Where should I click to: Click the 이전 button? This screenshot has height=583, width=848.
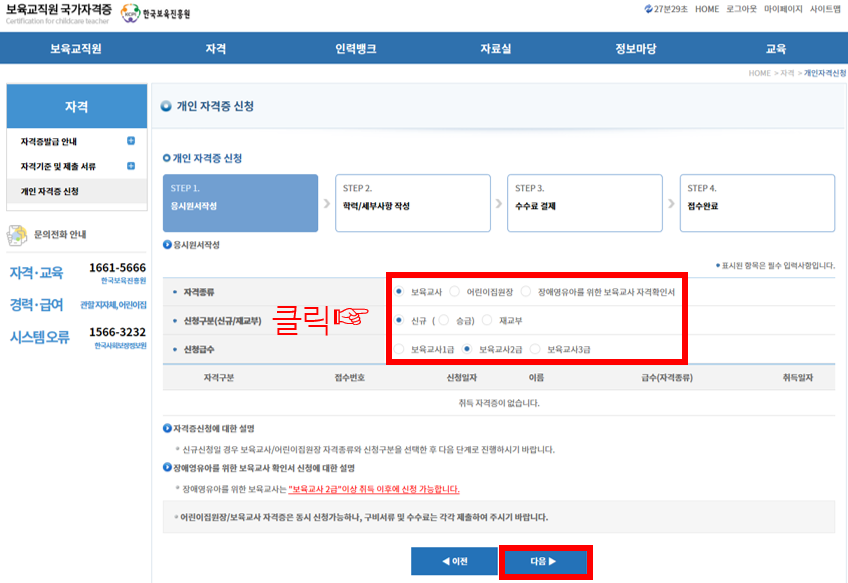(x=455, y=561)
